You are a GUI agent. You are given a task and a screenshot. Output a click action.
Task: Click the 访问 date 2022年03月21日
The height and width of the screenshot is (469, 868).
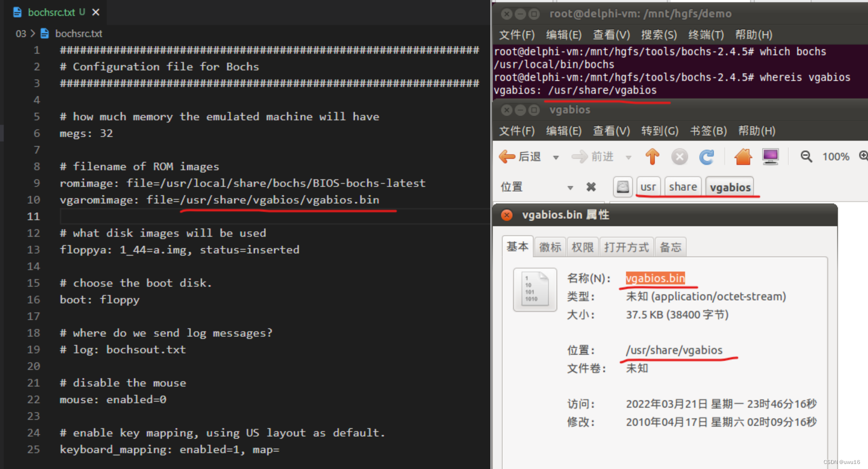point(721,404)
